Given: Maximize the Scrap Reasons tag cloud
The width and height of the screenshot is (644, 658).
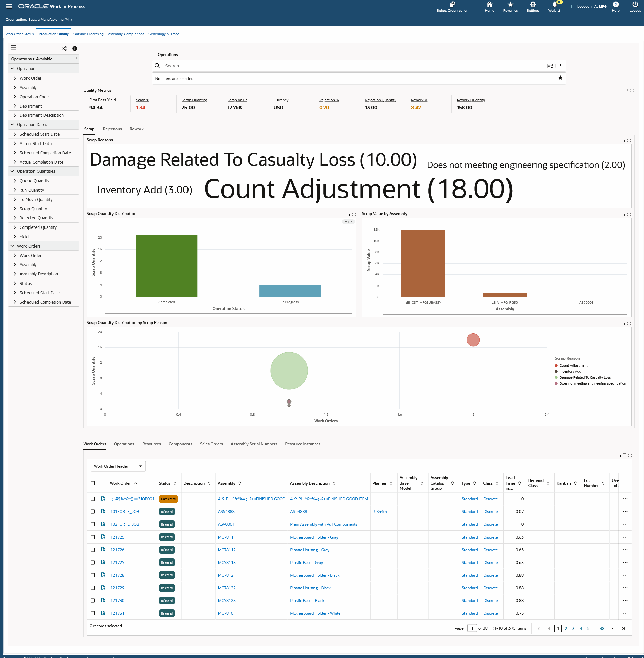Looking at the screenshot, I should (x=629, y=140).
